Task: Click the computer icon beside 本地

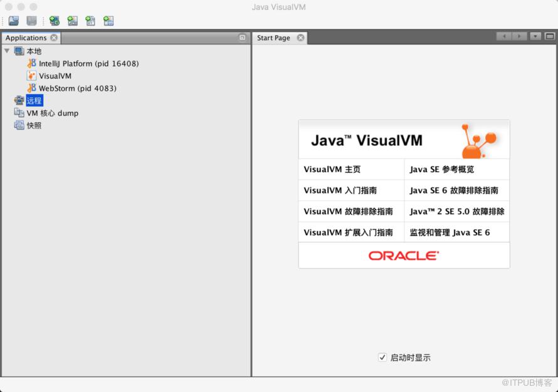Action: point(19,51)
